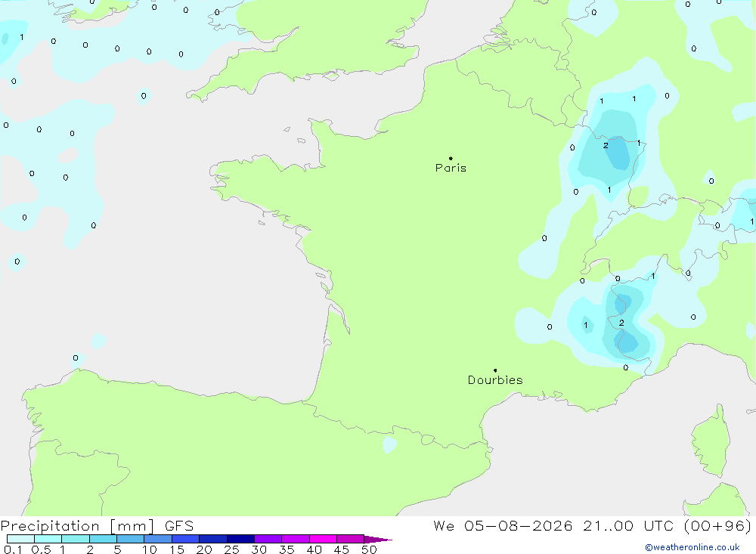
Task: Select the black dot marking Paris
Action: [x=451, y=158]
